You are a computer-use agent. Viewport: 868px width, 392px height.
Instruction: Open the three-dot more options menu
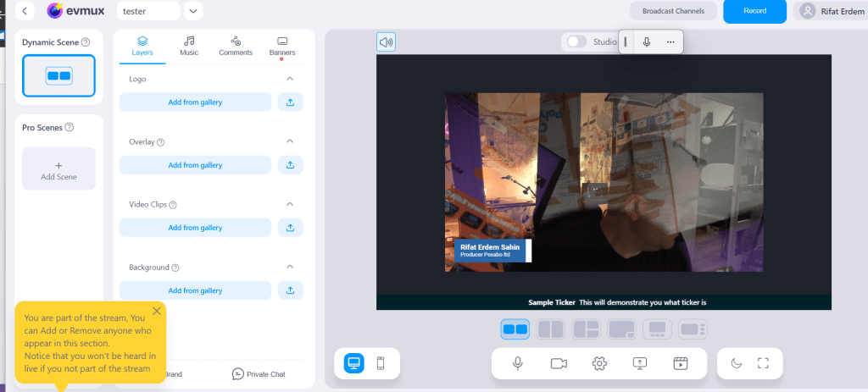670,42
